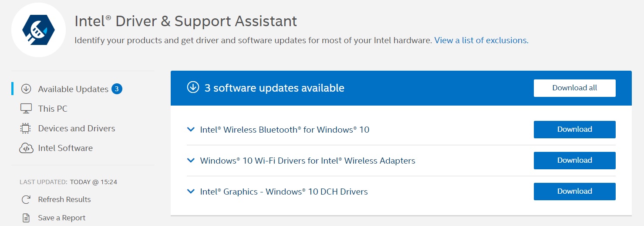
Task: Click the Save a Report document icon
Action: point(26,218)
